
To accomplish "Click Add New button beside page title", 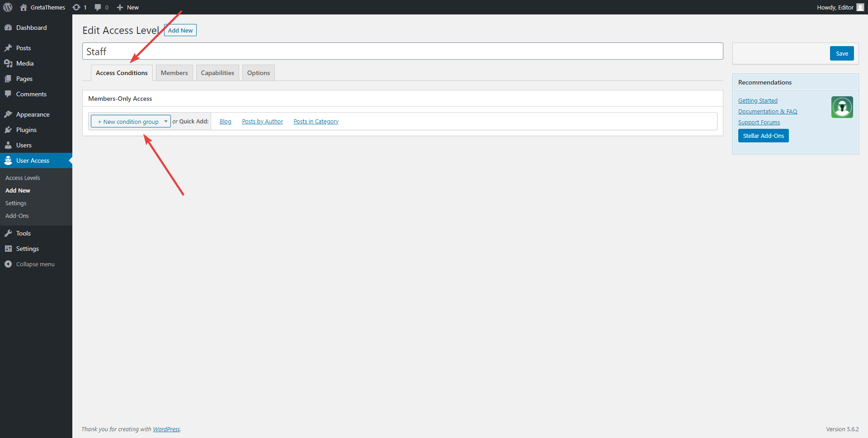I will 180,30.
